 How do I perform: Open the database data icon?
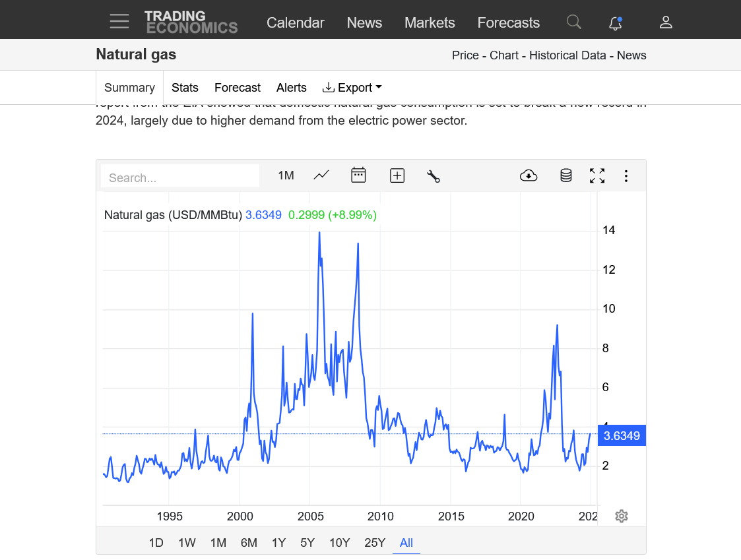point(566,175)
